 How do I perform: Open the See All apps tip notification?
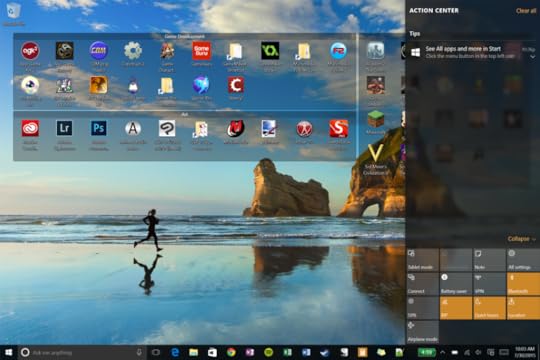pos(472,52)
